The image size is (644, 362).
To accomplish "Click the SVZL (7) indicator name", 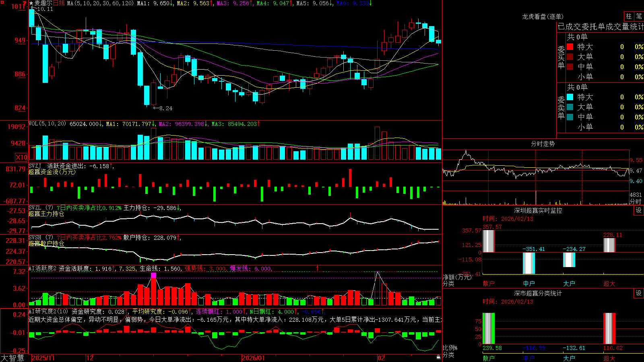I will coord(41,208).
